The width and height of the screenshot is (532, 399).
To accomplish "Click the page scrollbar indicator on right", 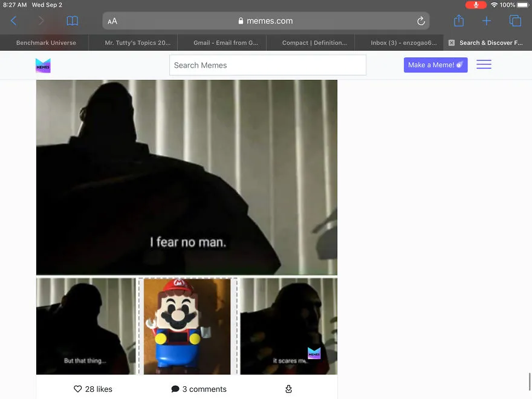I will 530,381.
